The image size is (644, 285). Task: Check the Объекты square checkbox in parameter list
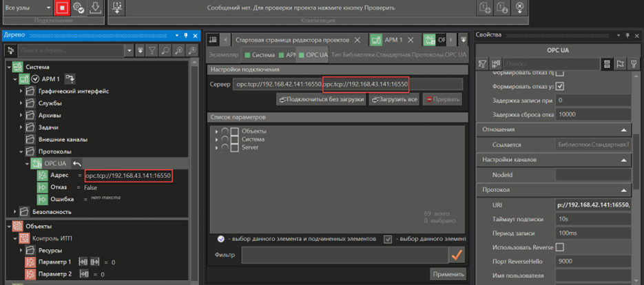point(235,131)
